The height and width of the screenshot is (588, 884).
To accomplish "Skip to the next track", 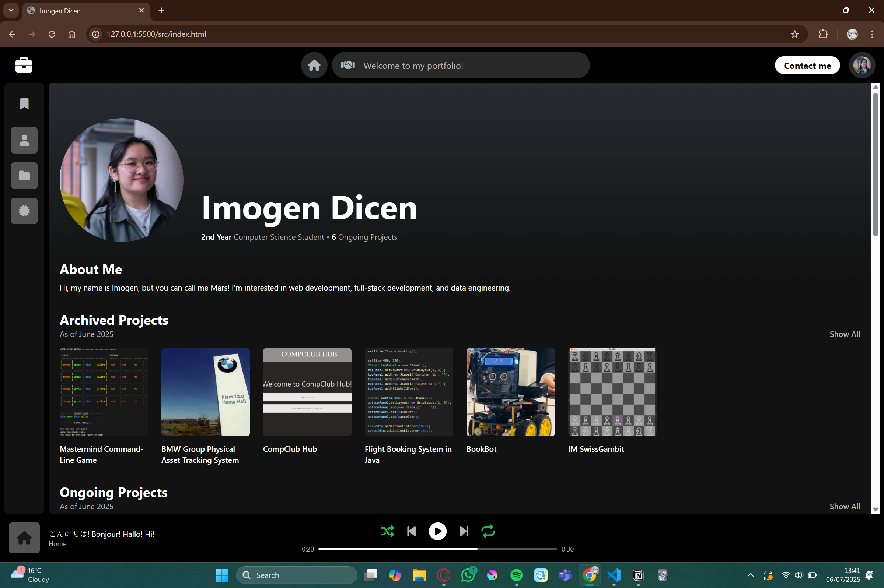I will coord(464,531).
